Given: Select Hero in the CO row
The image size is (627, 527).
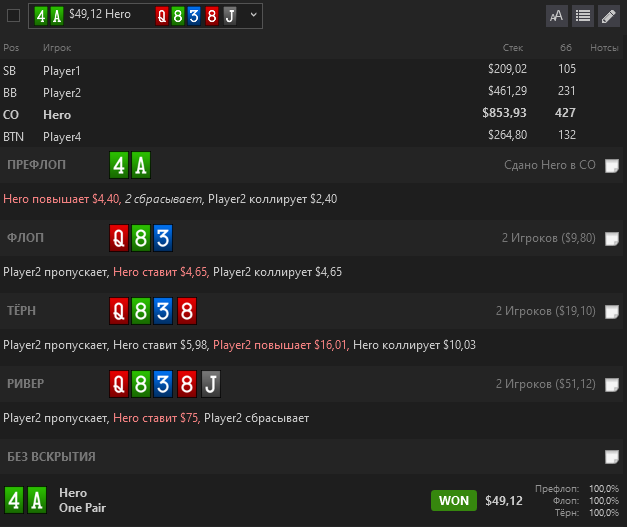Looking at the screenshot, I should 57,115.
